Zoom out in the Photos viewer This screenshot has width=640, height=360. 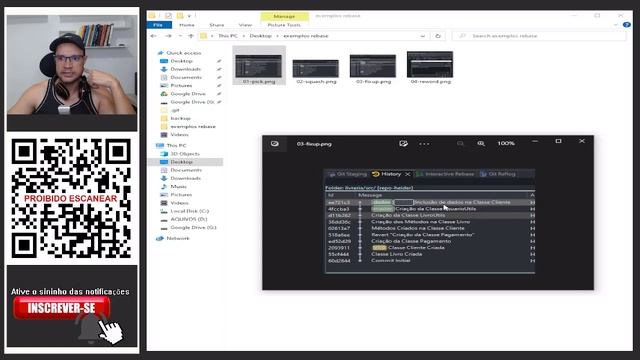point(460,144)
